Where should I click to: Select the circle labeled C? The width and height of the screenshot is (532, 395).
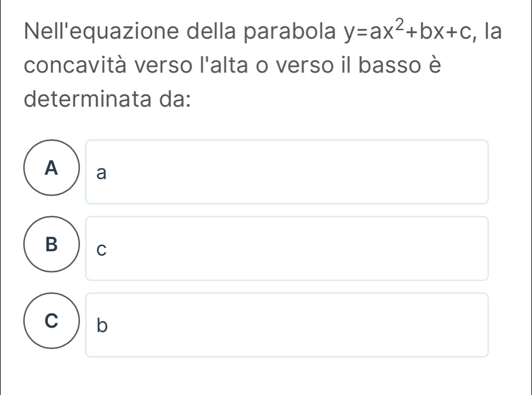[52, 321]
